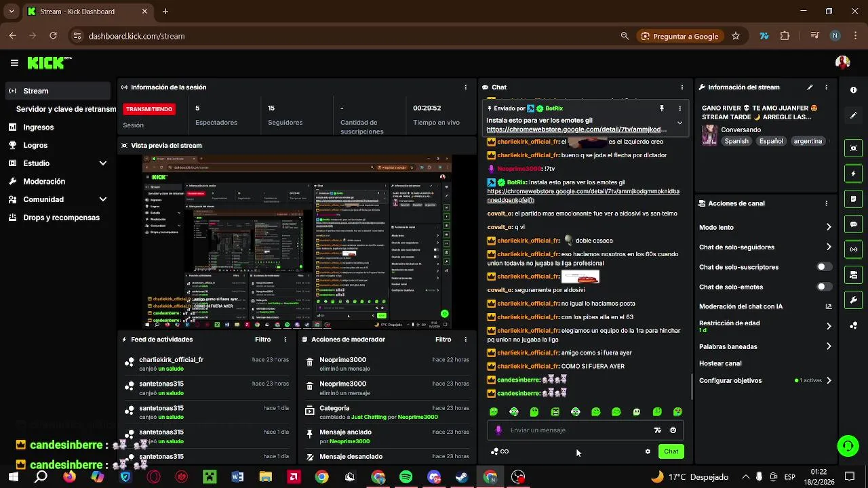Viewport: 868px width, 488px height.
Task: Click the chat scrollbar
Action: [692, 386]
